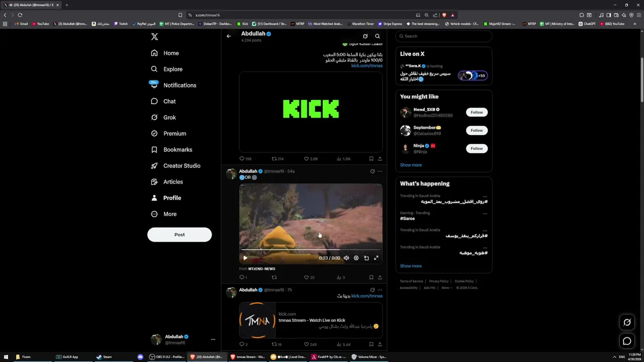
Task: View analytics of post with 1.3M views
Action: (x=344, y=159)
